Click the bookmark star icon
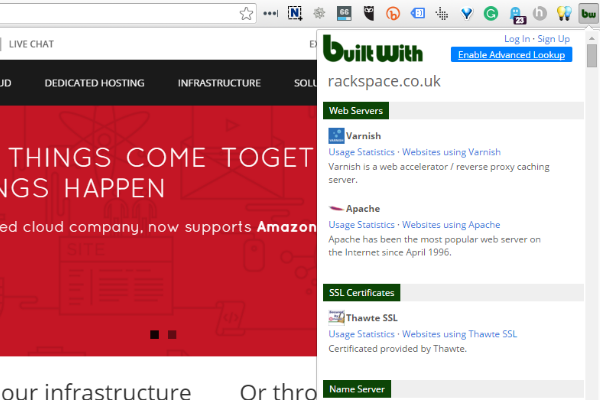 tap(247, 14)
